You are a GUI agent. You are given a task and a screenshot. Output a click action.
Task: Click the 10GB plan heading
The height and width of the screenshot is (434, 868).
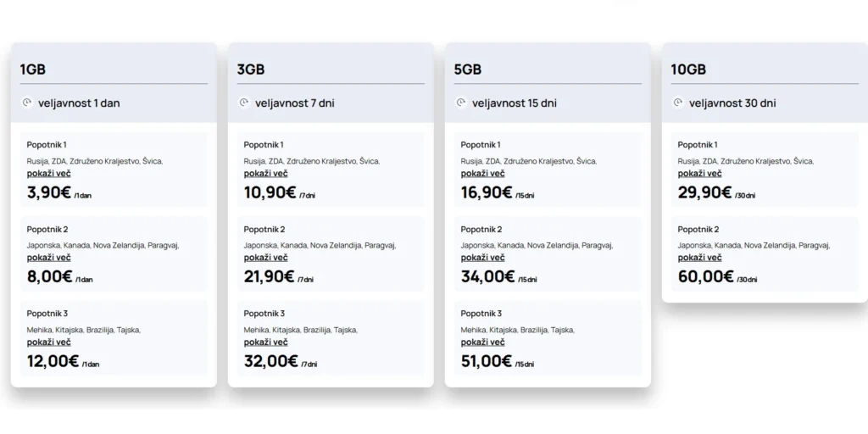click(688, 69)
